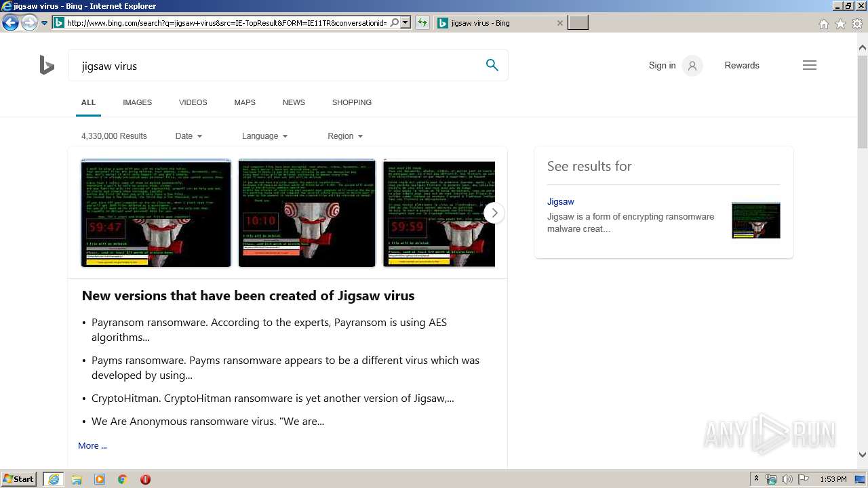Image resolution: width=868 pixels, height=488 pixels.
Task: Click the '4,330,000 Results' count text
Action: click(x=114, y=136)
